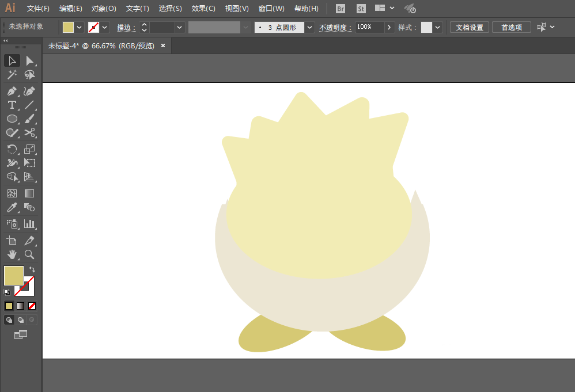Open the brush definition dropdown
Image resolution: width=575 pixels, height=392 pixels.
click(310, 28)
